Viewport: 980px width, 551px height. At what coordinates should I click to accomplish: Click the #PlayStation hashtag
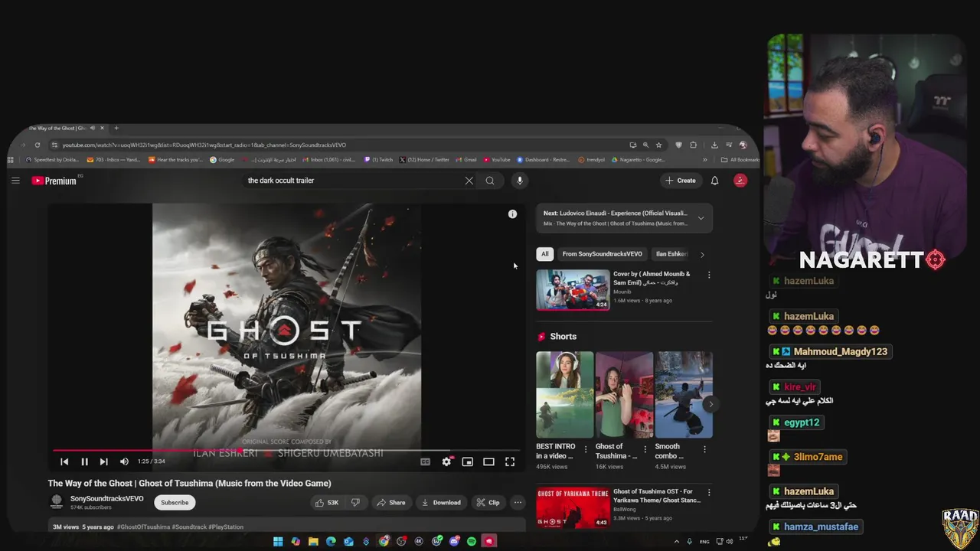pos(226,527)
